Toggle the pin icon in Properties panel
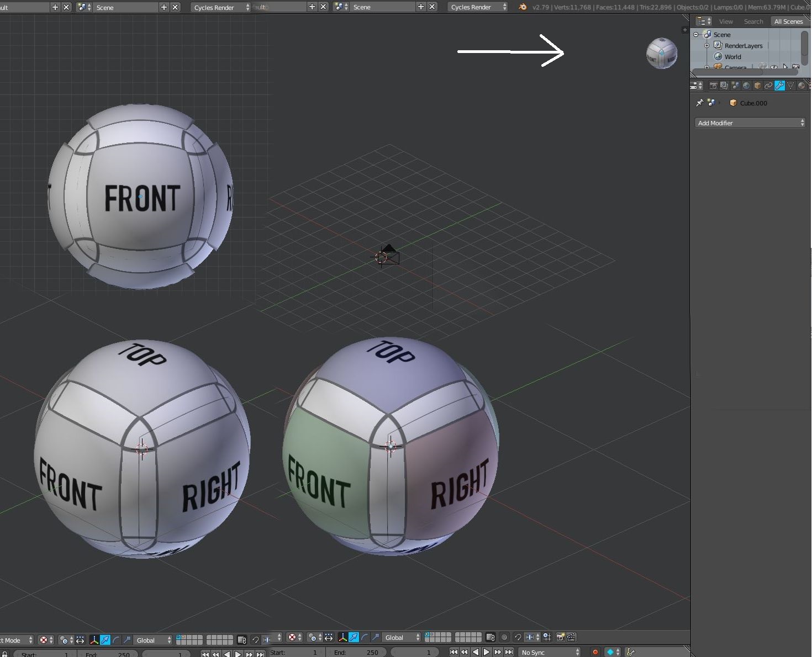 point(699,103)
